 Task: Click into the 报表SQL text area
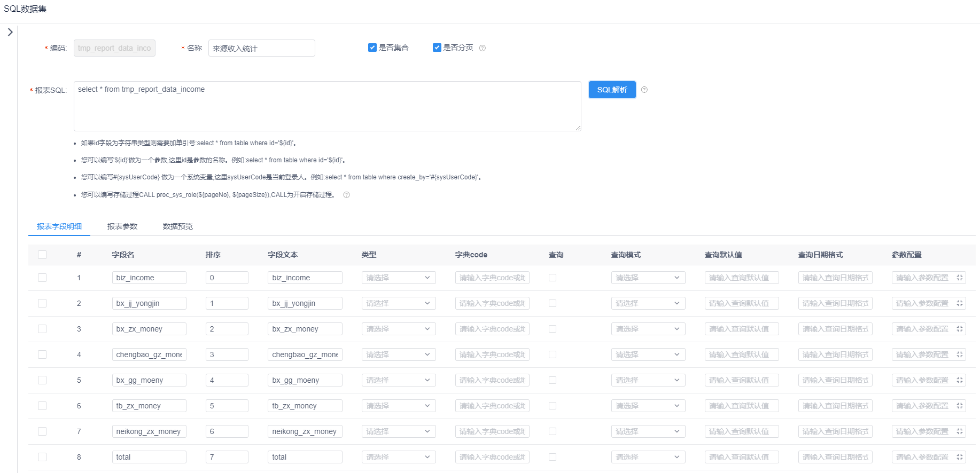coord(328,106)
